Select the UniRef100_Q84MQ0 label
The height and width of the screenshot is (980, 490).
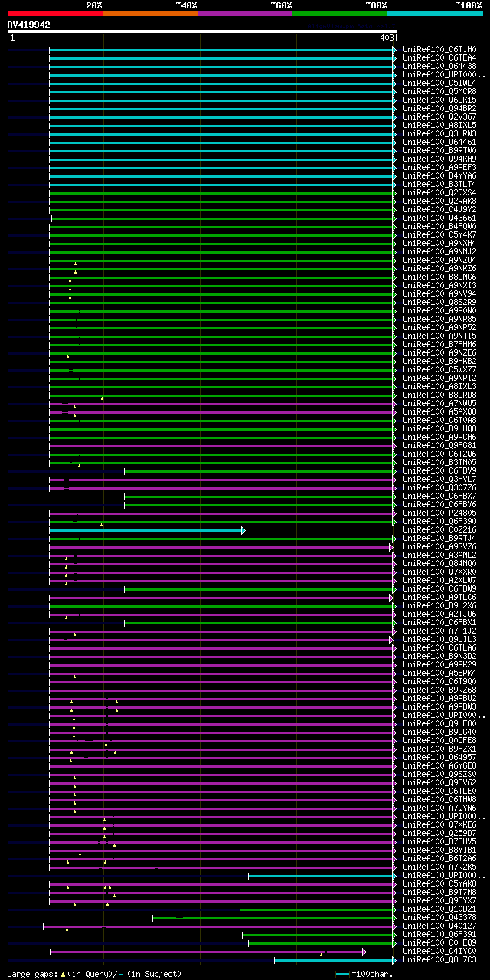click(439, 563)
